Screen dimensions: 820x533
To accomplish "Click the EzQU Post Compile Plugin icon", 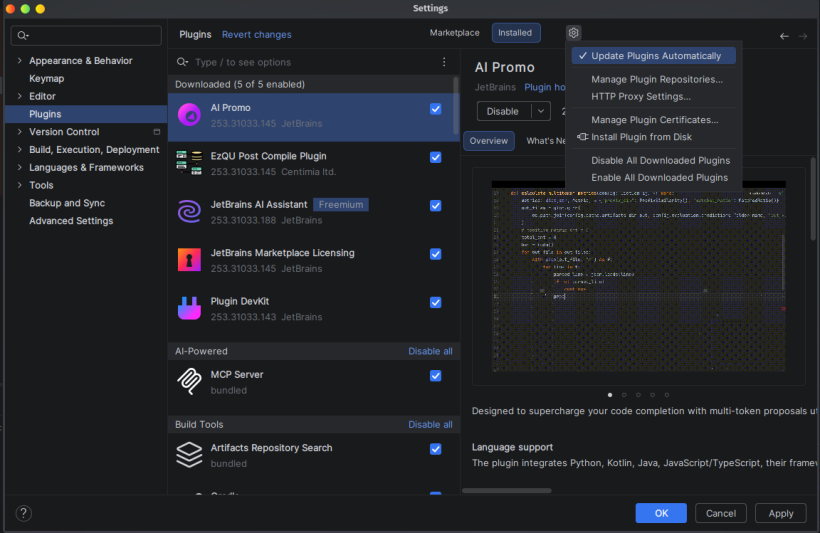I will [189, 163].
